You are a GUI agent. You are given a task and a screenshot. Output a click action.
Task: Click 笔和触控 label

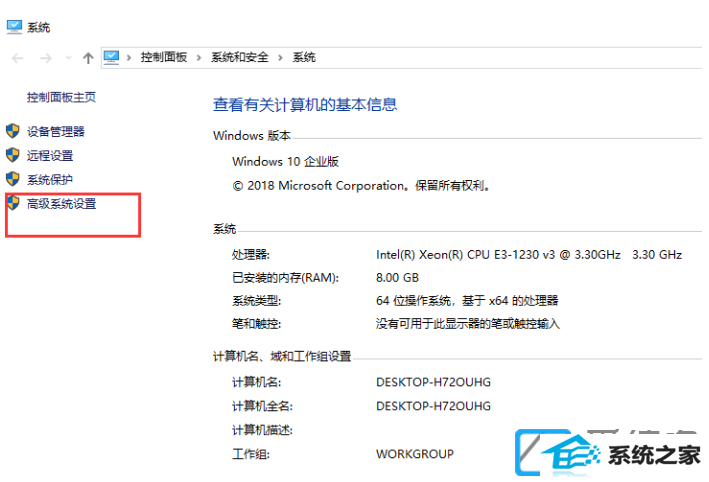(x=256, y=324)
